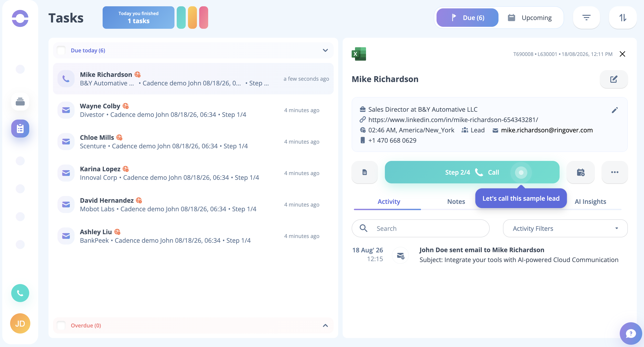Click the edit lead icon beside Mike Richardson
The image size is (644, 347).
click(x=614, y=79)
